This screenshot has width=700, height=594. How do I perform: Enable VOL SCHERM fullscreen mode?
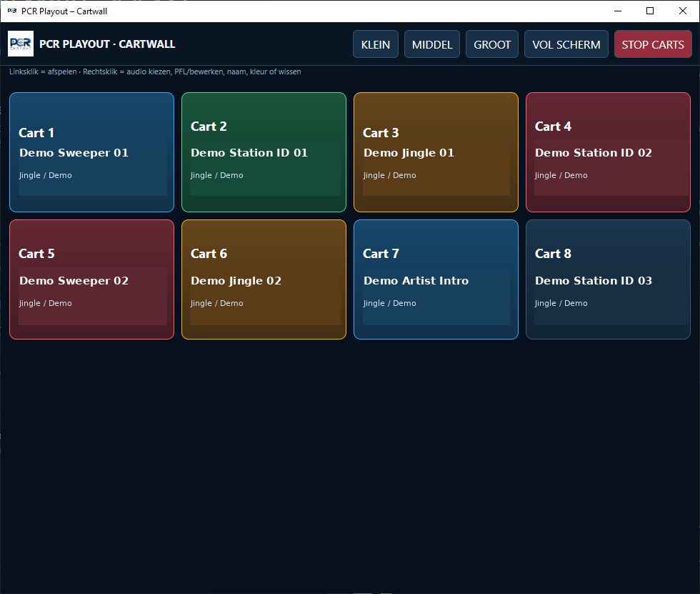(566, 44)
